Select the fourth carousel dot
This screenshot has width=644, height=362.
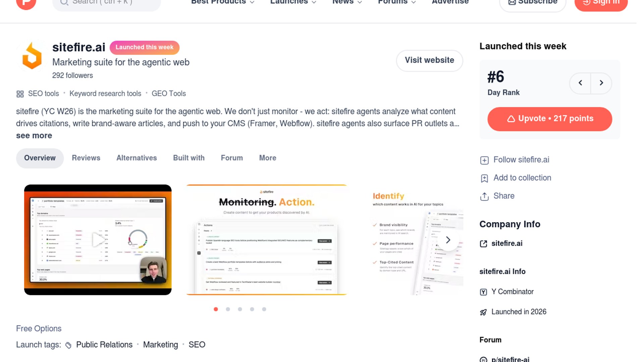pyautogui.click(x=252, y=309)
